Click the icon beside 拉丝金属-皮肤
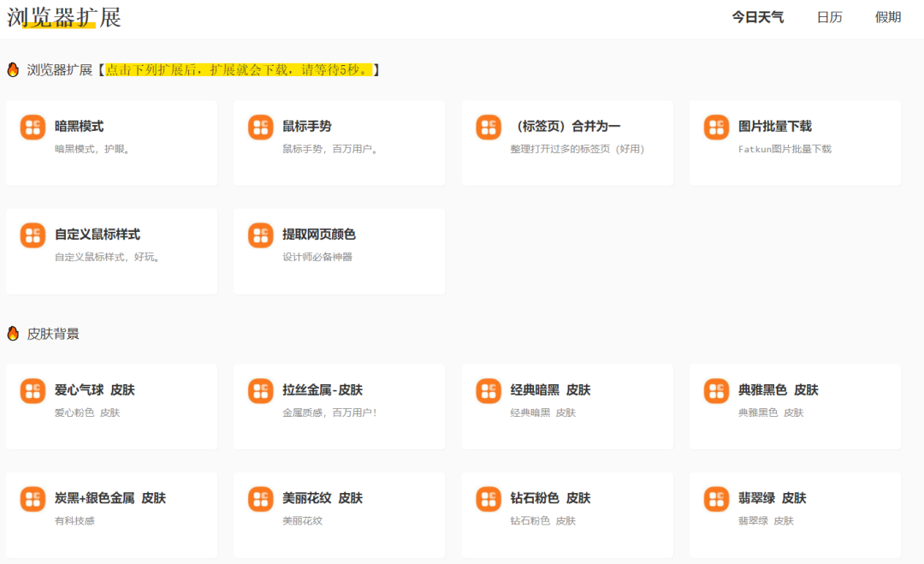The width and height of the screenshot is (924, 564). (260, 391)
